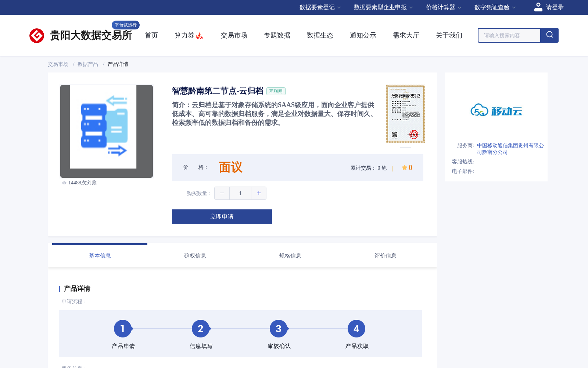Image resolution: width=588 pixels, height=368 pixels.
Task: Switch to the 确权信息 tab
Action: tap(195, 256)
